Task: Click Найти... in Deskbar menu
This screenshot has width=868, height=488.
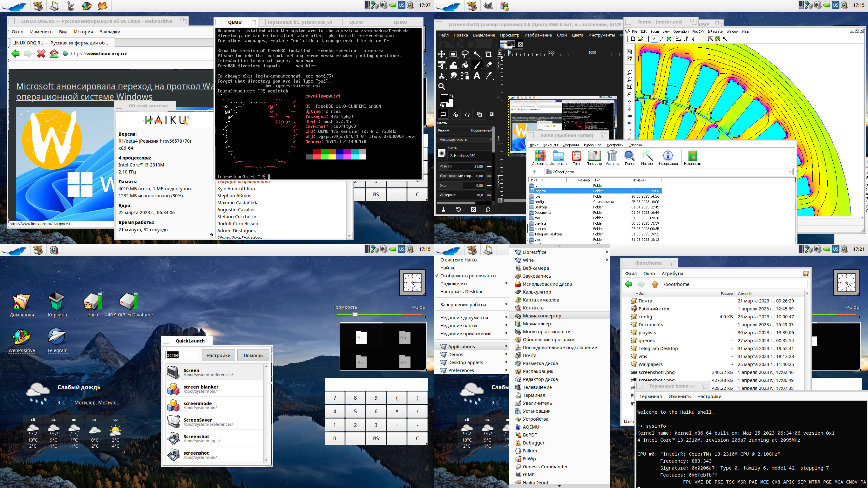Action: (x=449, y=268)
